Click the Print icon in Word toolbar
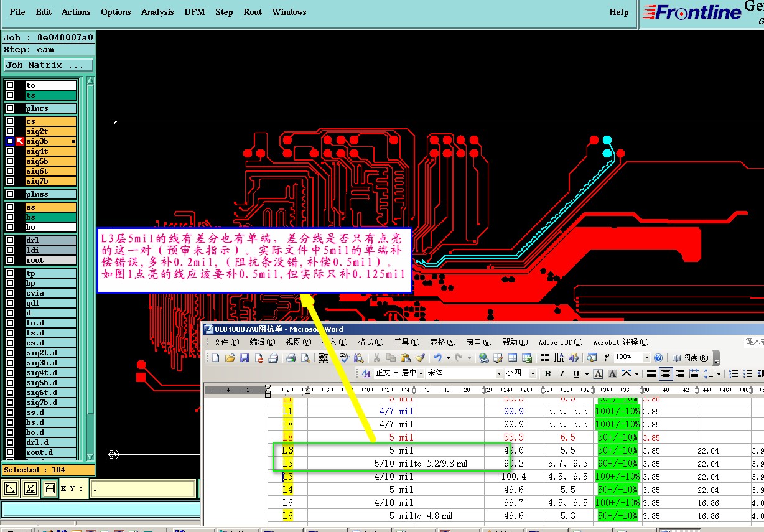The height and width of the screenshot is (532, 764). pos(291,358)
